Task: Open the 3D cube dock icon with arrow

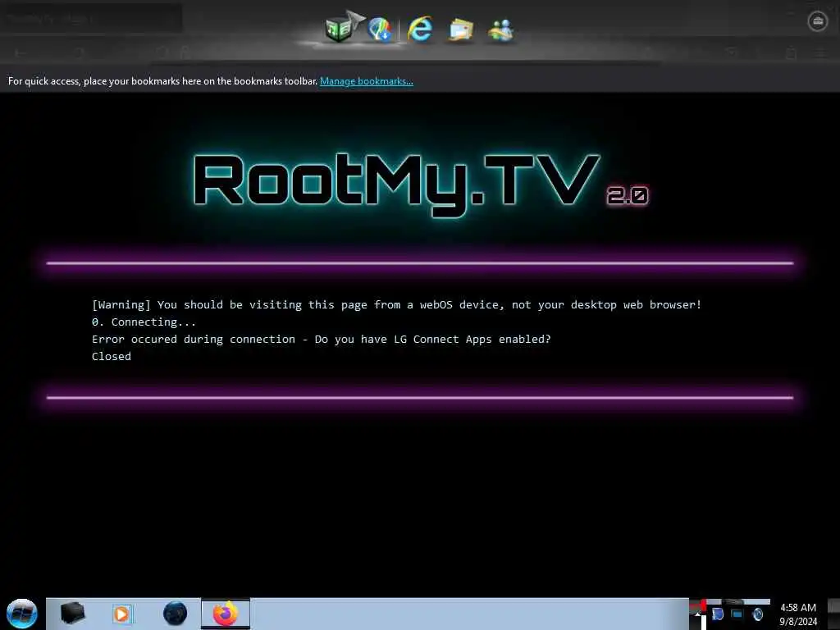Action: pyautogui.click(x=342, y=27)
